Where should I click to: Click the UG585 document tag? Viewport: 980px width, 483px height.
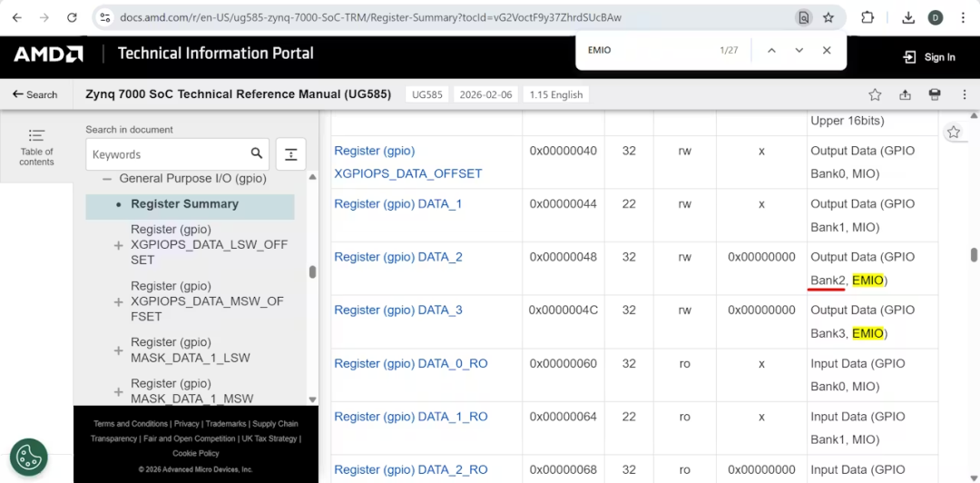click(427, 94)
